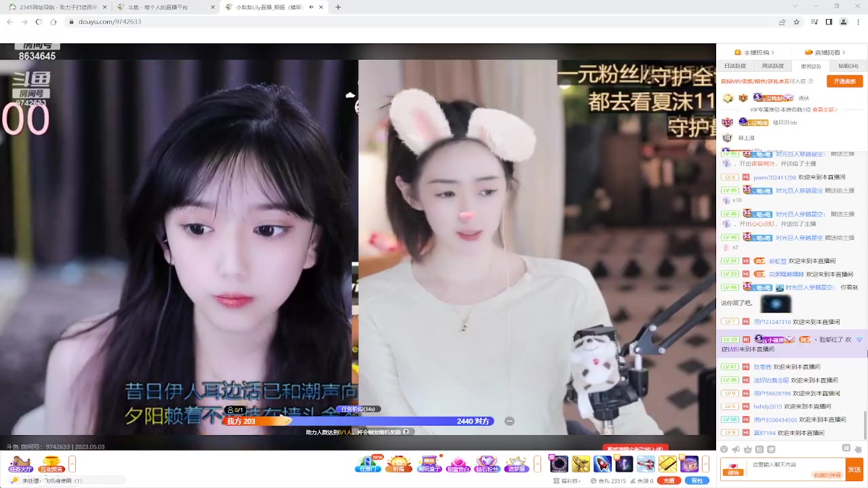
Task: Toggle the 收藏的弹幕 option in chat box
Action: [827, 474]
